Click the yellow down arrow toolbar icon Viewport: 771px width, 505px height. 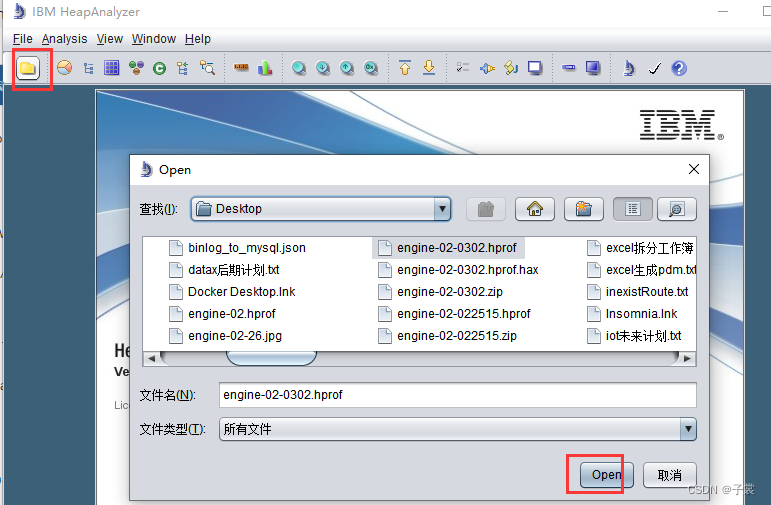429,67
